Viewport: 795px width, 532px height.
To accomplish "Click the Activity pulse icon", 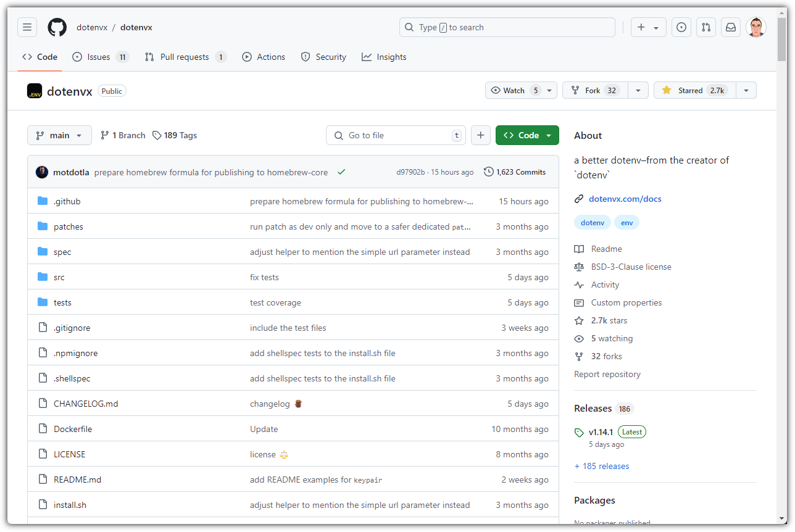I will pos(579,285).
